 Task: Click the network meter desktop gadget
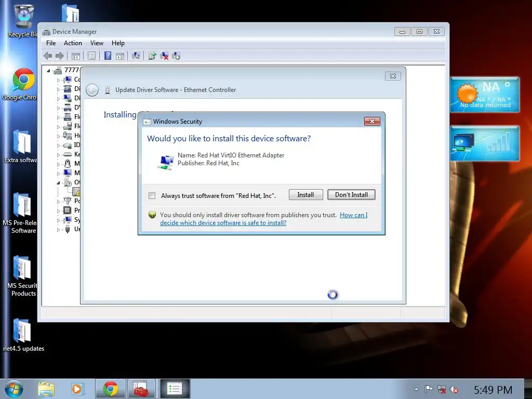coord(485,143)
